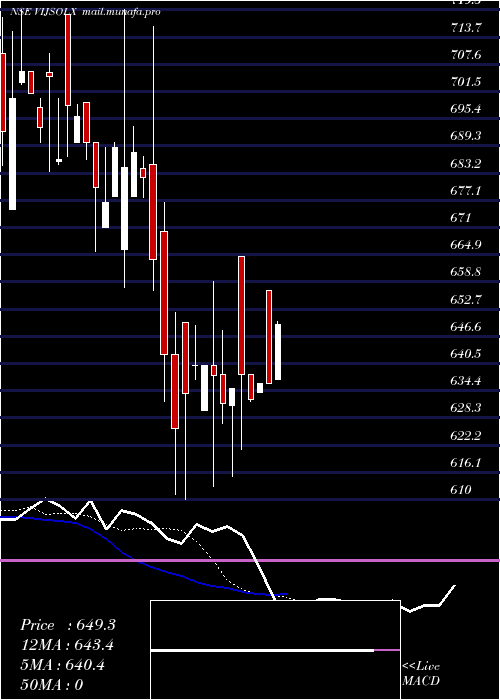Image resolution: width=500 pixels, height=700 pixels.
Task: Click the 652.7 price axis label
Action: point(466,300)
